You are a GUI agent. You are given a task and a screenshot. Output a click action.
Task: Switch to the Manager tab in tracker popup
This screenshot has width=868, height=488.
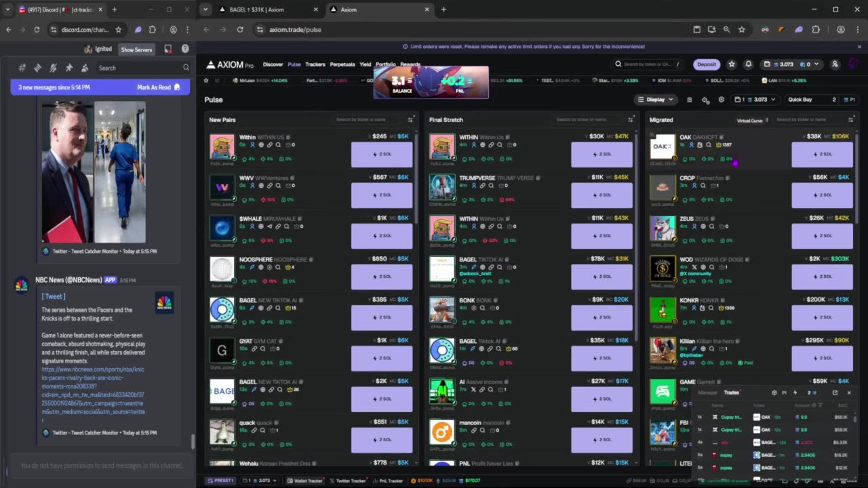(707, 392)
